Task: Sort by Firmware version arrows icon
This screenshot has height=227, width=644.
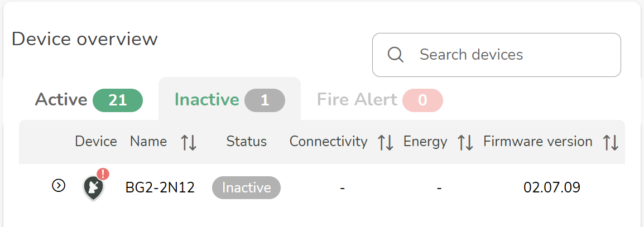Action: 611,143
